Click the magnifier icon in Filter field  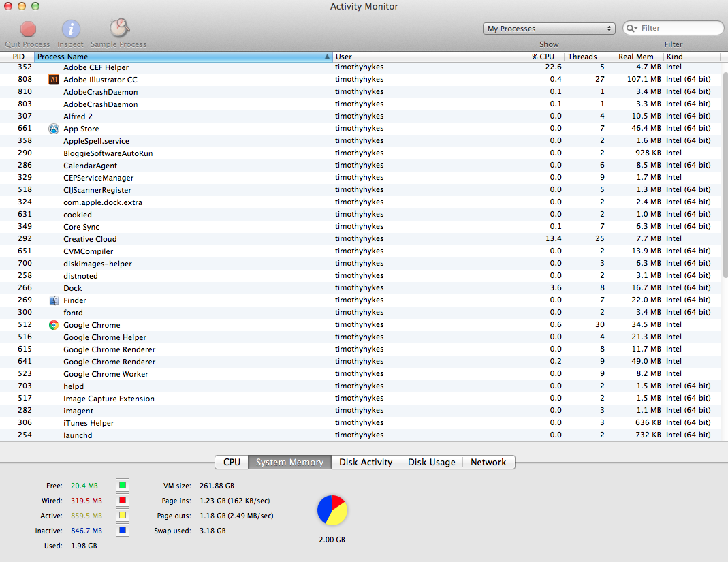pos(632,29)
